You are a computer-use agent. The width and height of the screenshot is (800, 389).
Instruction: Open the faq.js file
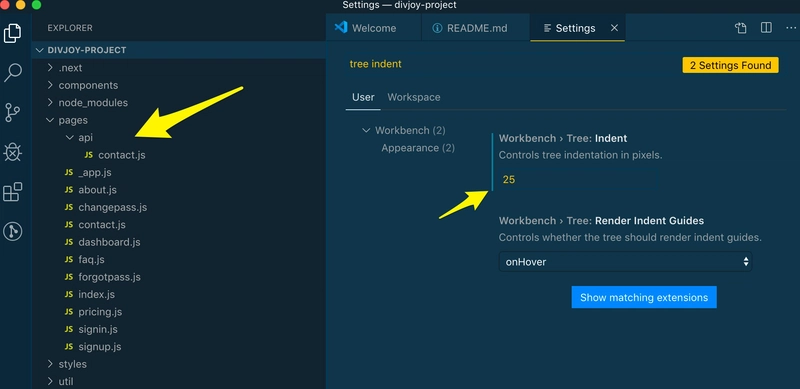[x=179, y=259]
